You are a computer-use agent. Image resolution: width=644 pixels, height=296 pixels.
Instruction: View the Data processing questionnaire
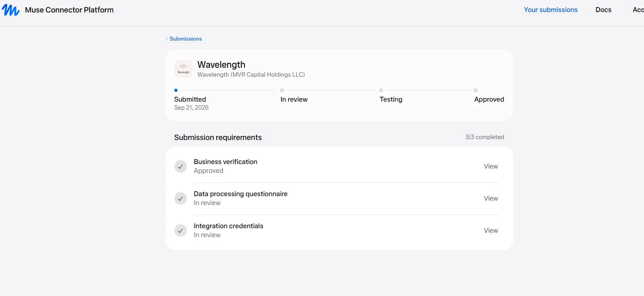(x=491, y=198)
